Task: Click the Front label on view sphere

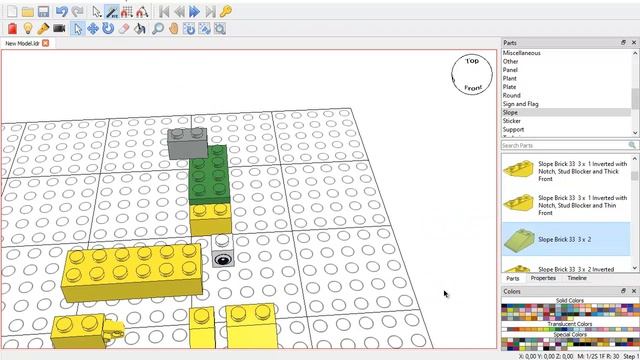Action: tap(473, 88)
